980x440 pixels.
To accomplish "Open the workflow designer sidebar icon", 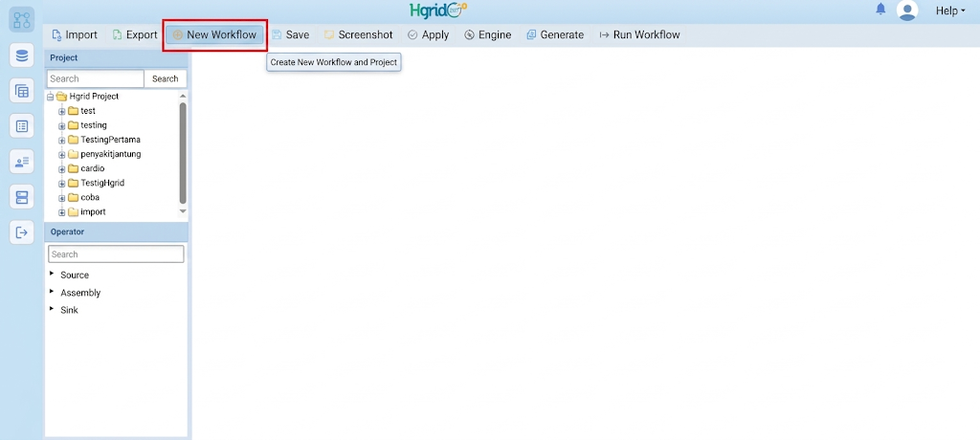I will pyautogui.click(x=22, y=19).
